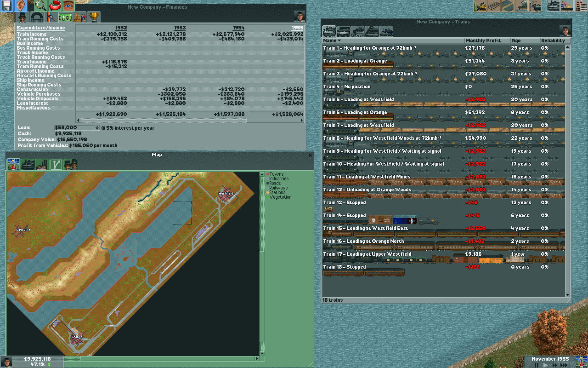This screenshot has width=588, height=368.
Task: Open the vehicle list locomotive icon
Action: [554, 6]
